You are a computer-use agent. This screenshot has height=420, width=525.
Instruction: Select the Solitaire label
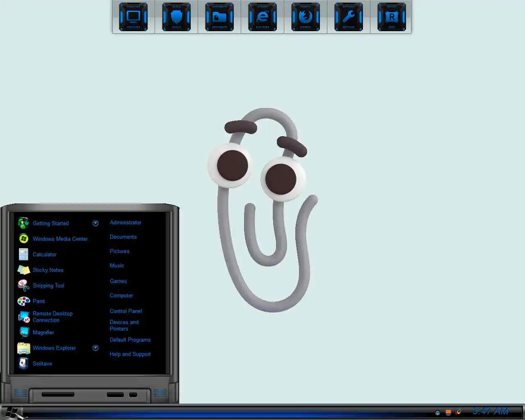(x=42, y=363)
